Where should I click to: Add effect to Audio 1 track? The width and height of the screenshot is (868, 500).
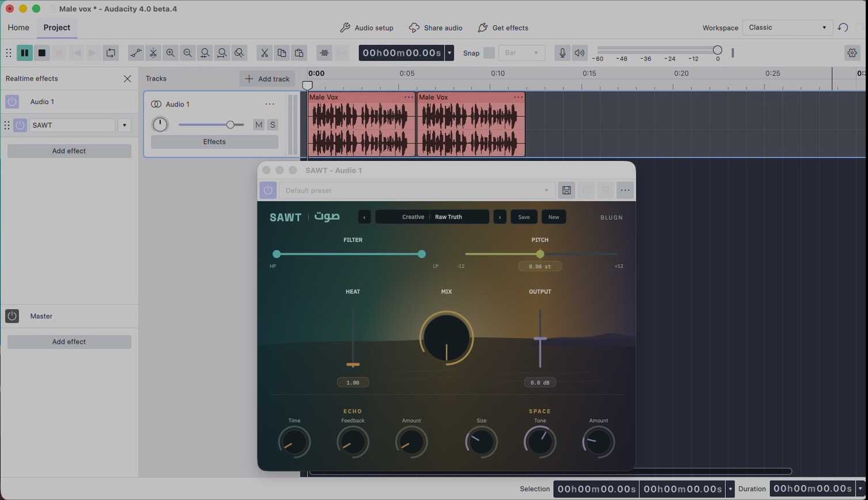tap(69, 151)
